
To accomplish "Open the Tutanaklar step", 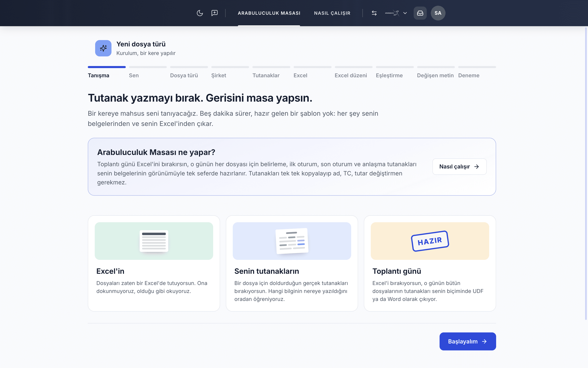I will [x=266, y=75].
